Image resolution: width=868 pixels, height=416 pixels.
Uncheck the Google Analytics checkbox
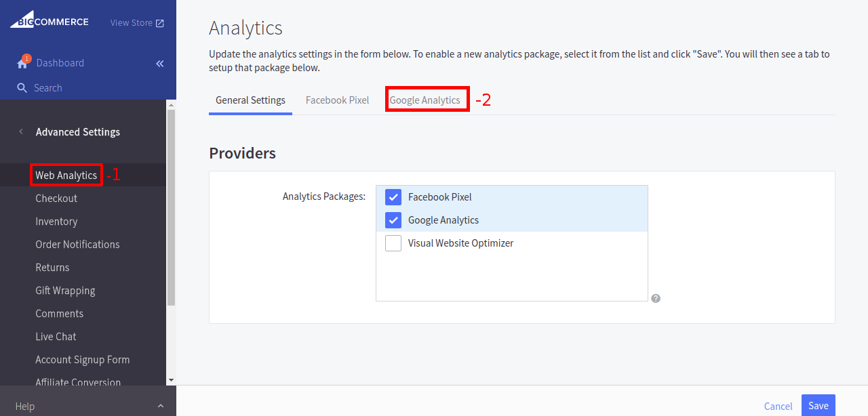[393, 220]
